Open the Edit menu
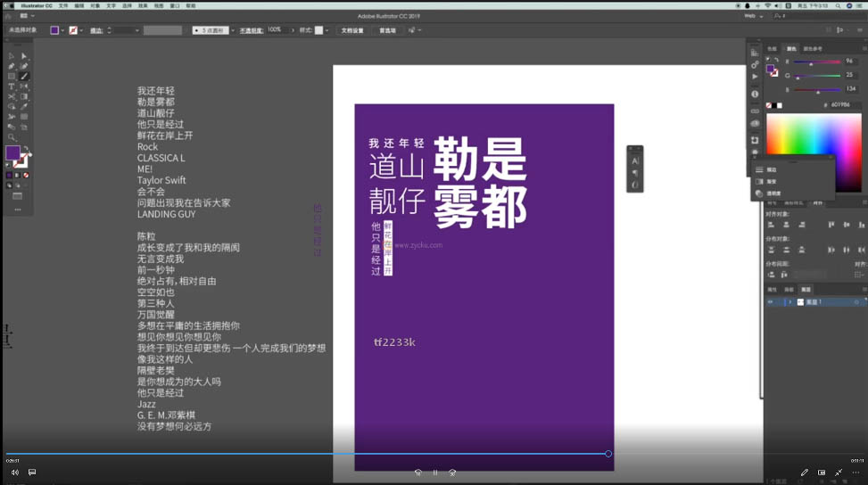 point(79,5)
